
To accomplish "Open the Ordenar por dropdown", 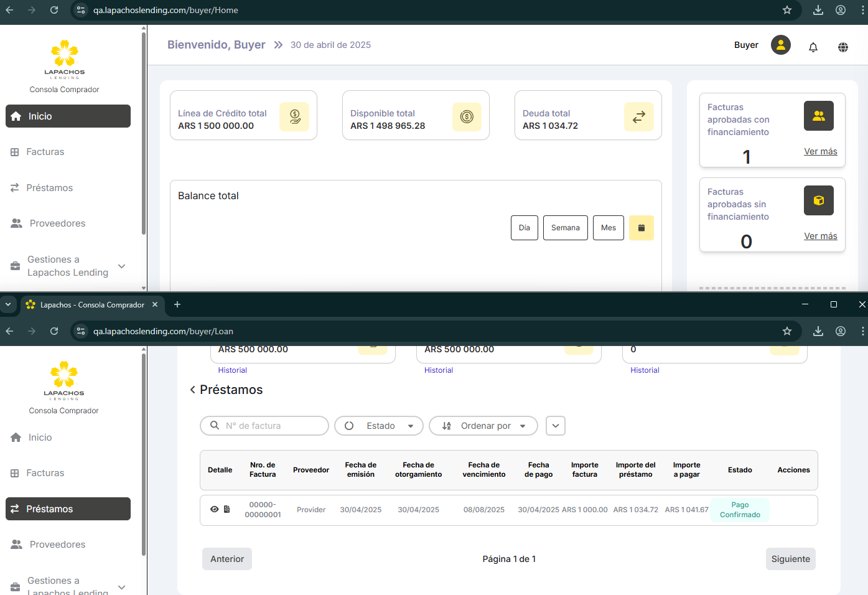I will click(483, 426).
